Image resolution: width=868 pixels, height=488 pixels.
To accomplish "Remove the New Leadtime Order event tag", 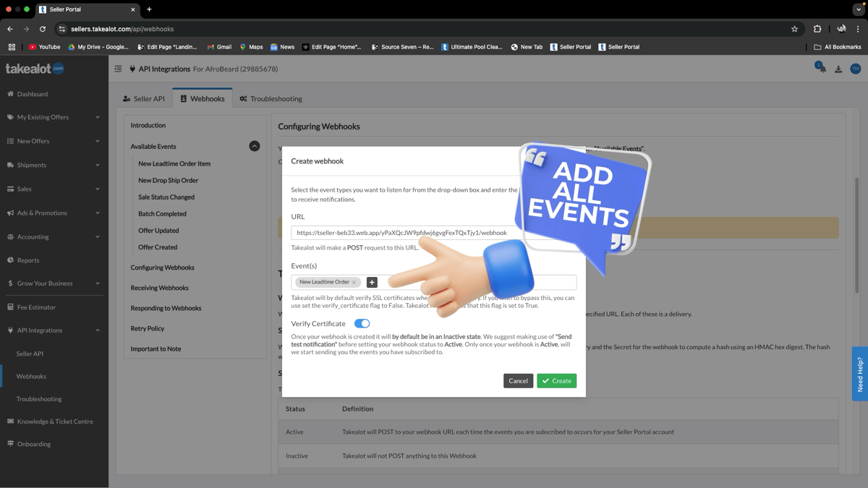I will (x=354, y=282).
